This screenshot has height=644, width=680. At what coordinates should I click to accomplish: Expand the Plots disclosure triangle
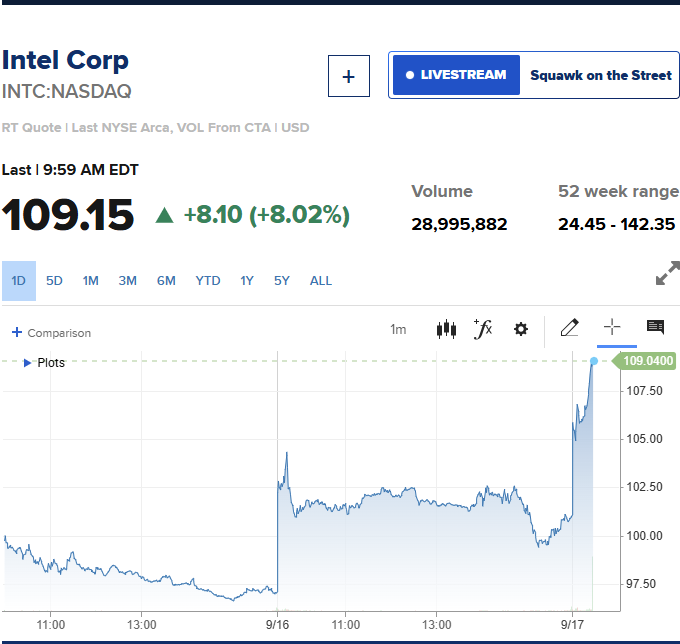click(x=27, y=363)
